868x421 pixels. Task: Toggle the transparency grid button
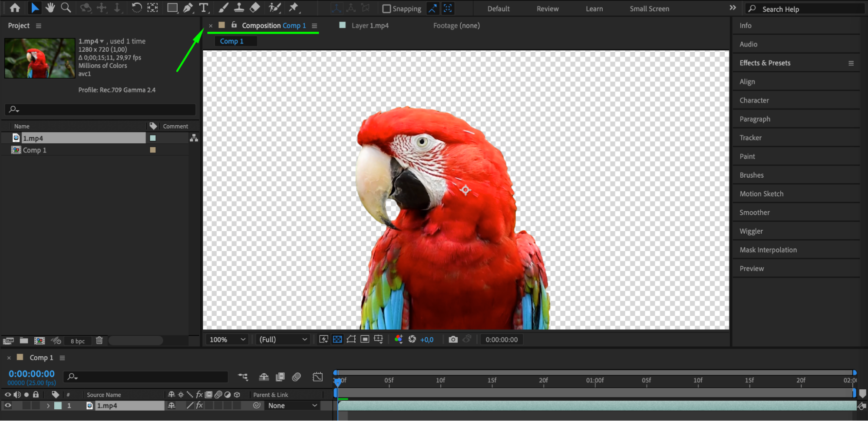337,339
